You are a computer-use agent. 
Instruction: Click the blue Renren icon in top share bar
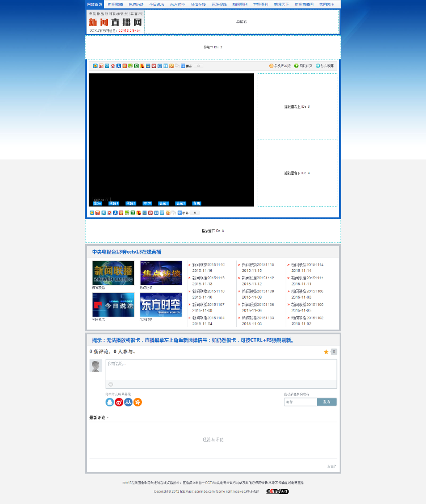tap(119, 66)
